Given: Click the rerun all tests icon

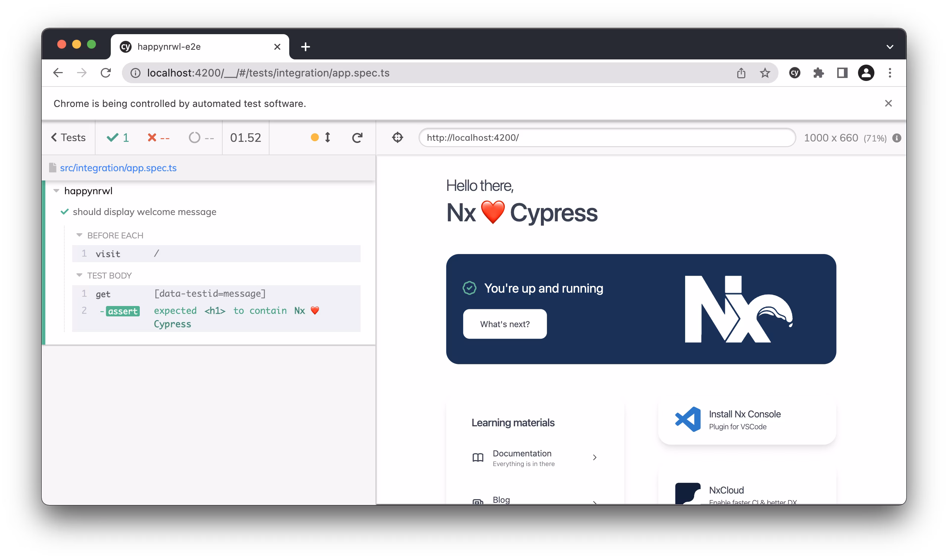Looking at the screenshot, I should (x=357, y=138).
